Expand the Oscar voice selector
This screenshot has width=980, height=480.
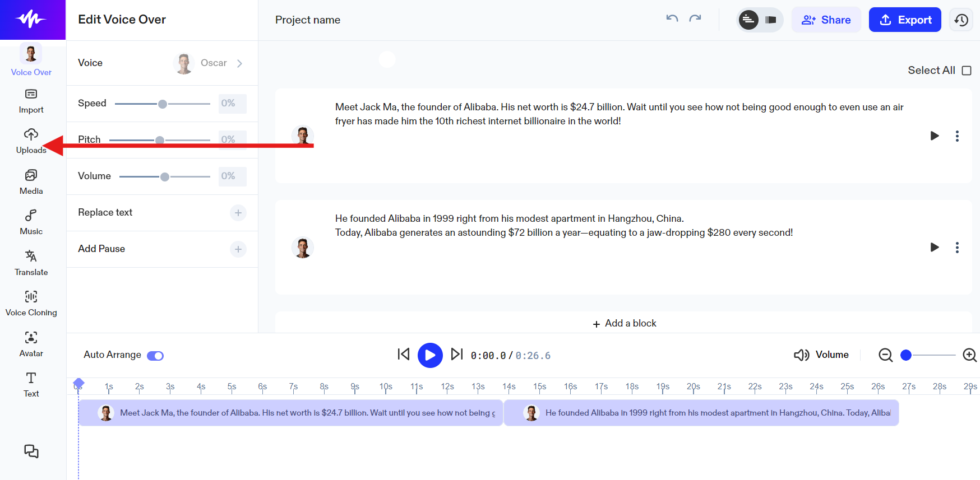(x=239, y=63)
